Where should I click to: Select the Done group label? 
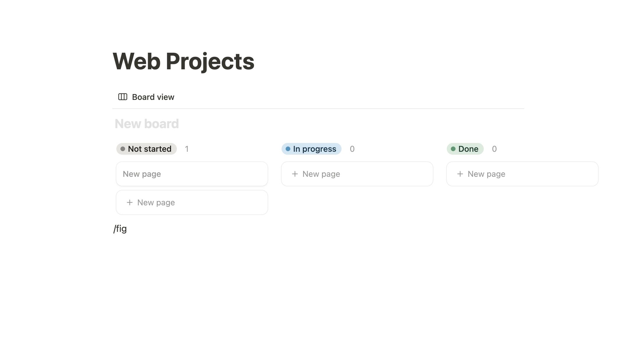point(468,149)
